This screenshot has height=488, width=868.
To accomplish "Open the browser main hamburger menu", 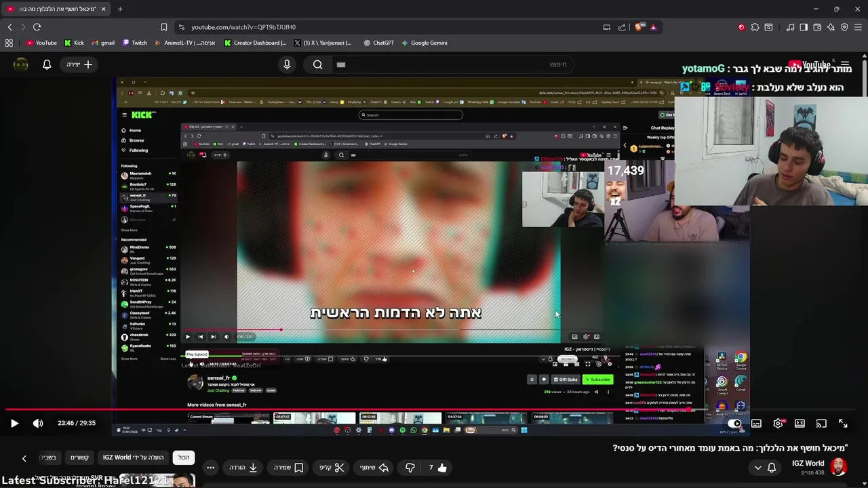I will point(859,27).
